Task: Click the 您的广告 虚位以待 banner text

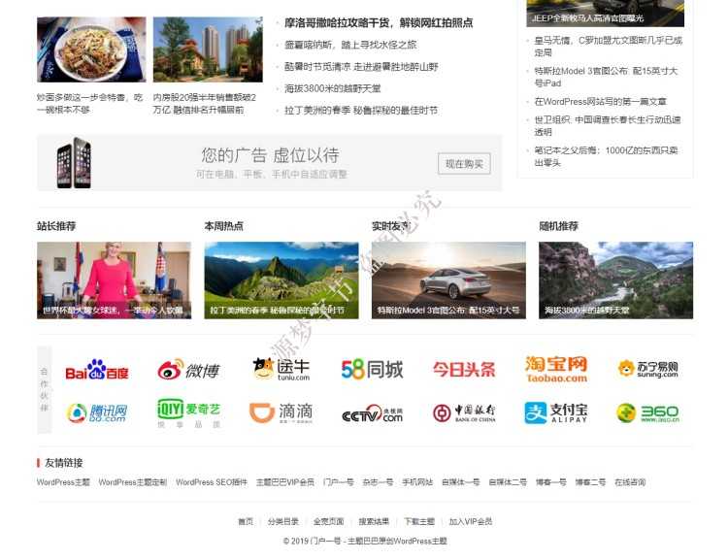Action: pos(270,155)
